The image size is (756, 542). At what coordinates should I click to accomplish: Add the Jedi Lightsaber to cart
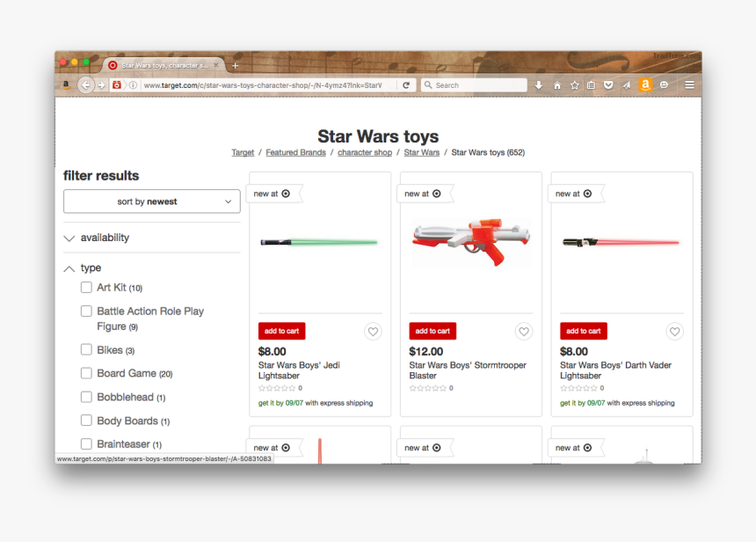click(281, 331)
